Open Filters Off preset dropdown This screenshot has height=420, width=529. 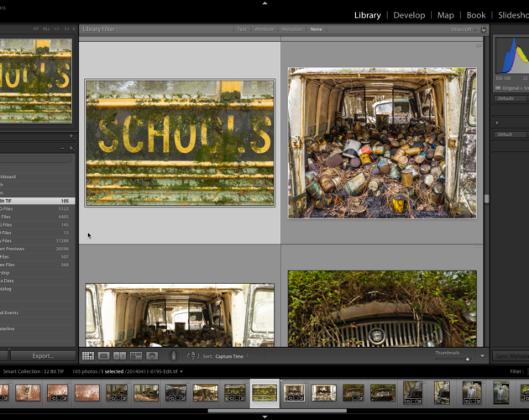tap(464, 29)
